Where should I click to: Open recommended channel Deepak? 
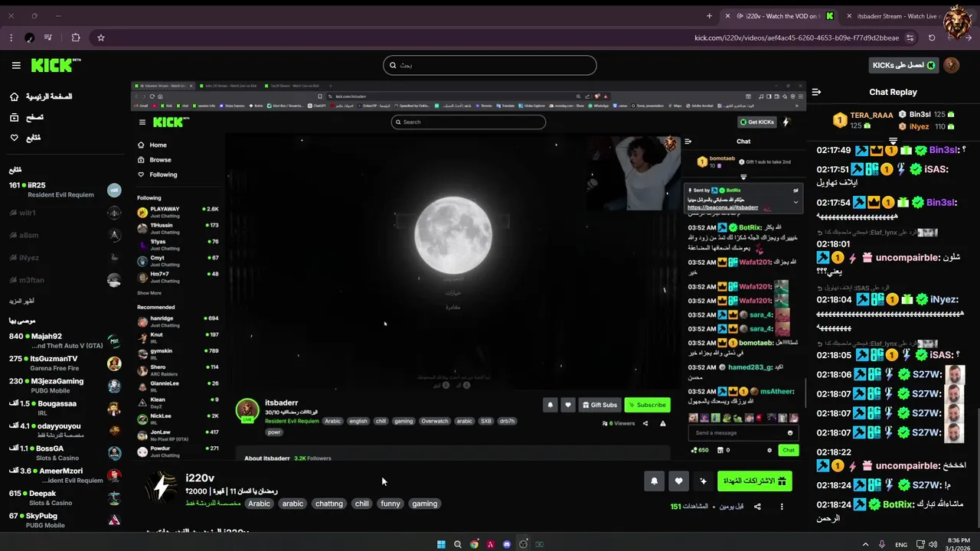click(64, 497)
